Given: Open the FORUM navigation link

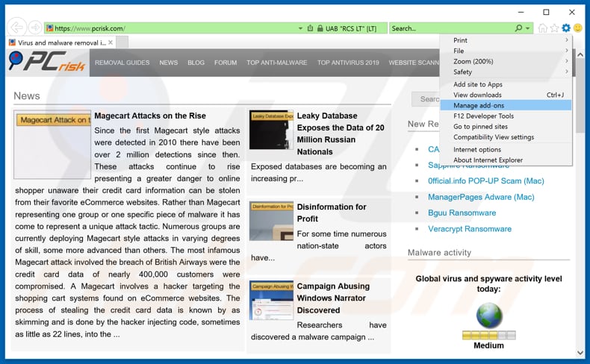Looking at the screenshot, I should pos(226,63).
